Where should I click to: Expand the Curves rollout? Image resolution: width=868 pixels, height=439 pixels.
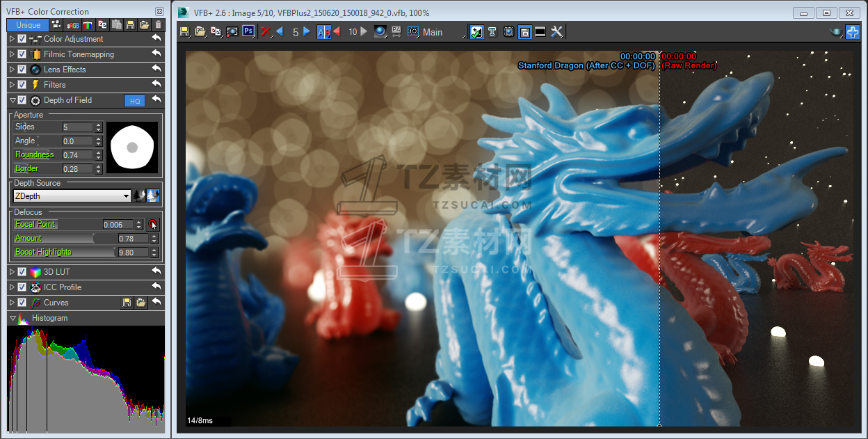coord(13,303)
